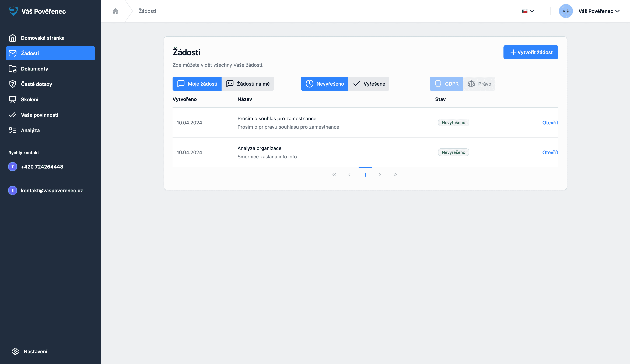The image size is (630, 364).
Task: Go to next page arrow
Action: (380, 175)
